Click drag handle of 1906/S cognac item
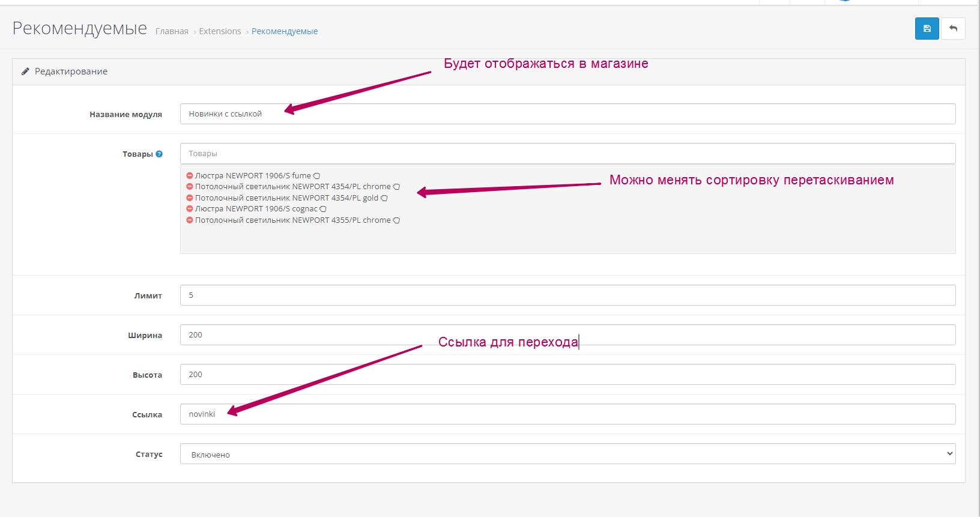The width and height of the screenshot is (980, 517). [323, 209]
